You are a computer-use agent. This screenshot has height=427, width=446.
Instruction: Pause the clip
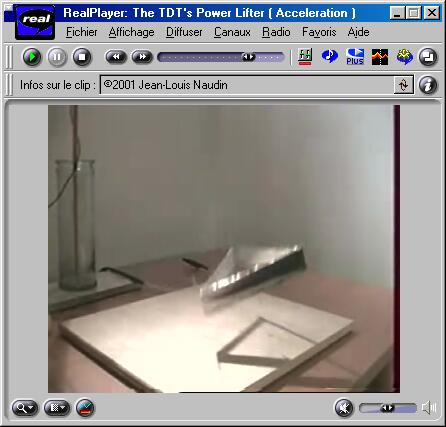tap(57, 57)
